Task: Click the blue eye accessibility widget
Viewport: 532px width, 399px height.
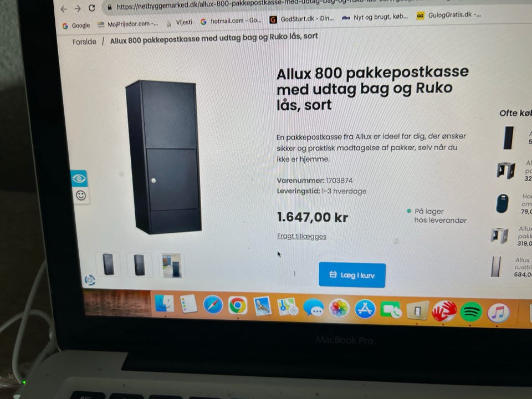Action: (79, 178)
